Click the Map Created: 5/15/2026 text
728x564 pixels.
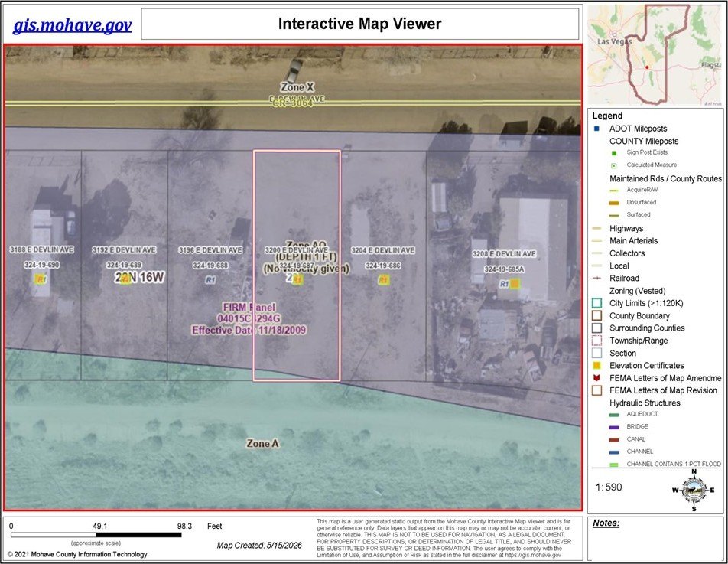point(259,546)
